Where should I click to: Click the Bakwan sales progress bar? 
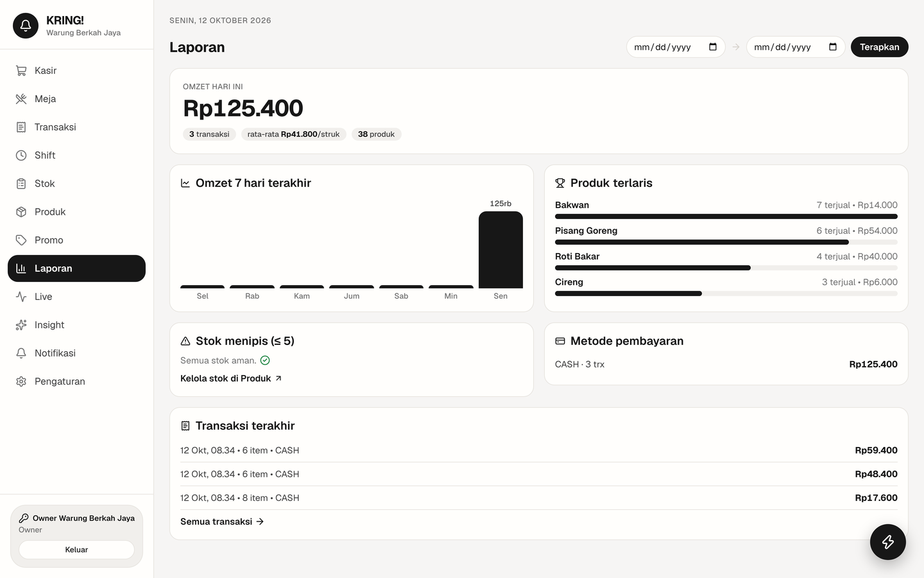[726, 216]
